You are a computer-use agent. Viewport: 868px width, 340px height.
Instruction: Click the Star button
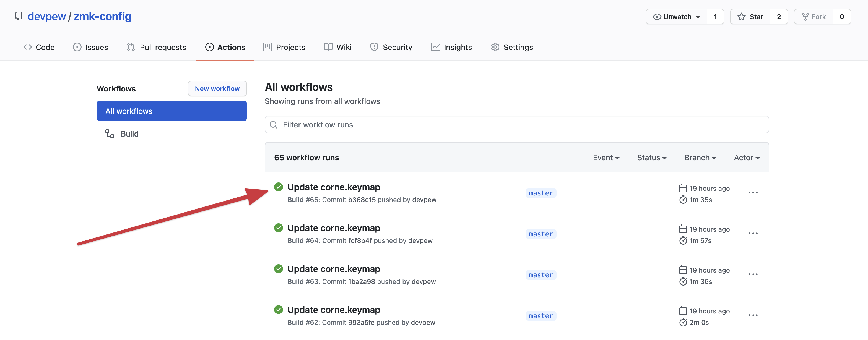750,17
